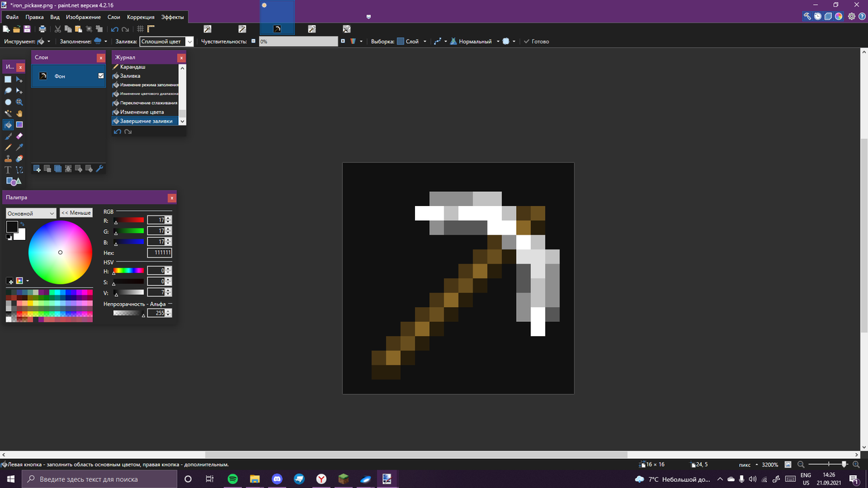This screenshot has height=488, width=868.
Task: Swap primary and secondary colors arrow
Action: click(x=22, y=224)
